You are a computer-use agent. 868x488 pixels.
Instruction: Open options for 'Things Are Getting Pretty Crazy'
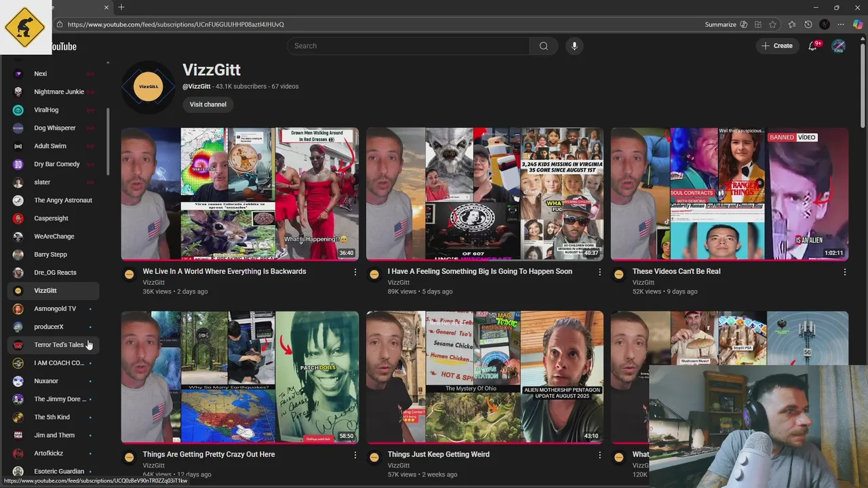coord(355,455)
